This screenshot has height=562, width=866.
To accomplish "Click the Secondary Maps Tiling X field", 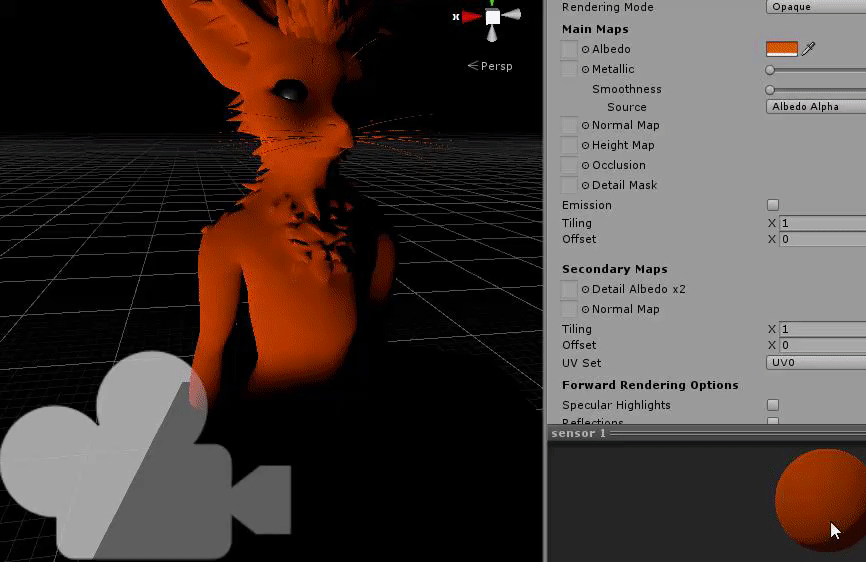I will pyautogui.click(x=822, y=329).
